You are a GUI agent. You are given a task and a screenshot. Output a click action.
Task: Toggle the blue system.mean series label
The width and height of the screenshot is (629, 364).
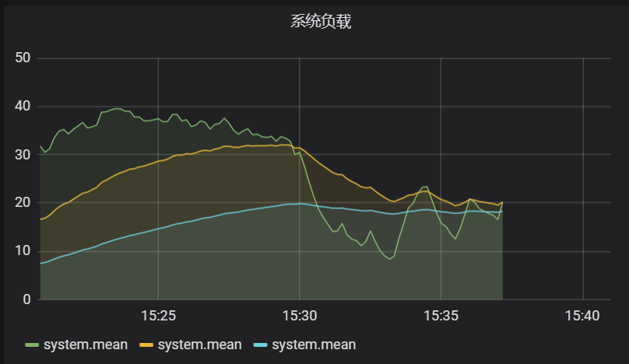[x=314, y=345]
